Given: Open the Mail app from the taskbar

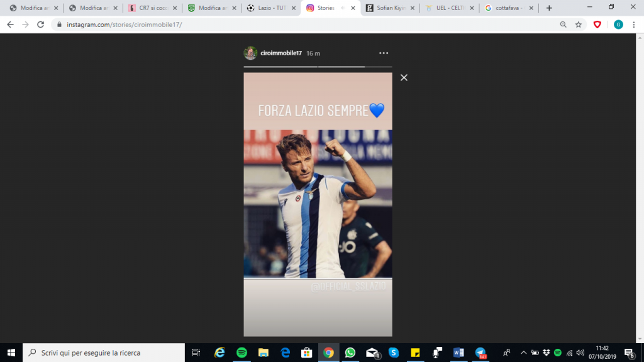Looking at the screenshot, I should [x=372, y=353].
